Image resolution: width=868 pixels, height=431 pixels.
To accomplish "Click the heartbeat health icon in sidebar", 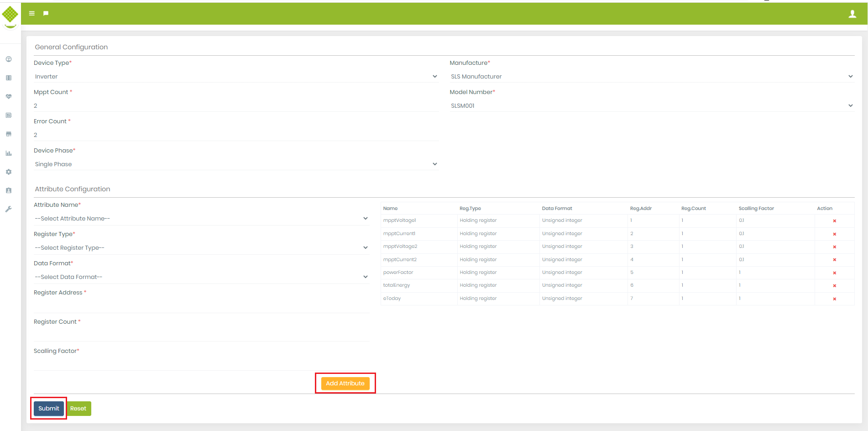I will 9,97.
